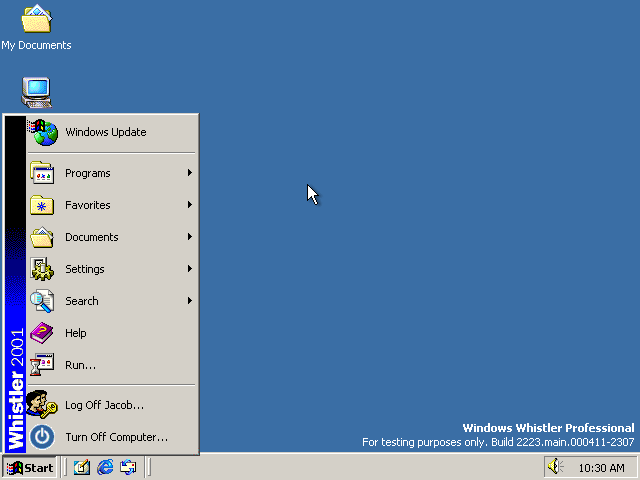Launch Internet Explorer from Quick Launch
The width and height of the screenshot is (640, 480).
coord(105,467)
